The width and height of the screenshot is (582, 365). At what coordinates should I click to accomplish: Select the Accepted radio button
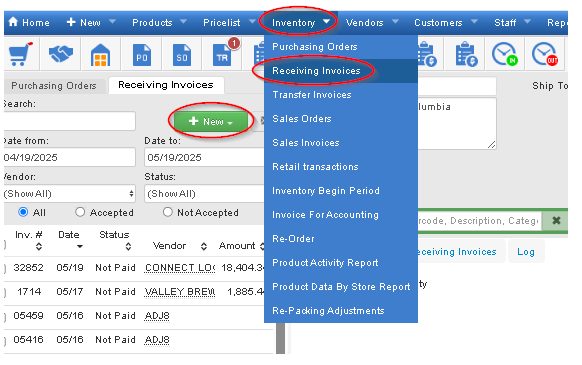coord(80,212)
